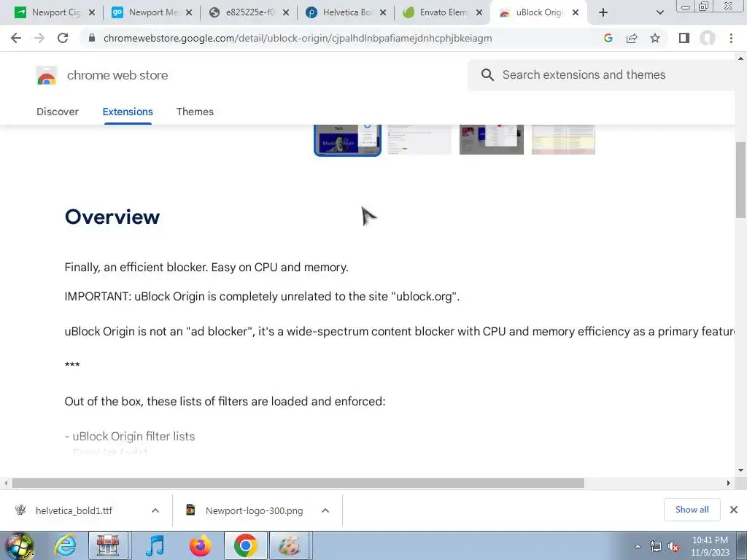Open the Discover section
Image resolution: width=747 pixels, height=560 pixels.
[58, 112]
